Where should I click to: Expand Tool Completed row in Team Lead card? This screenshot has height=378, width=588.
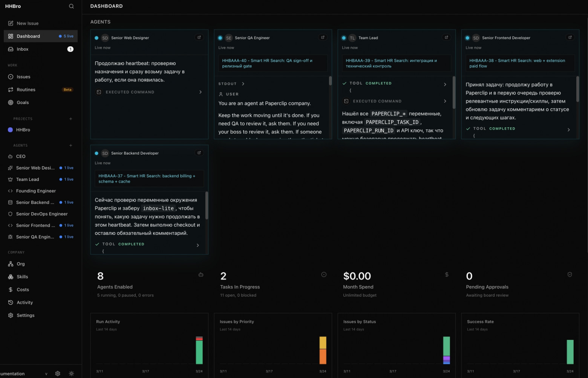pyautogui.click(x=445, y=84)
